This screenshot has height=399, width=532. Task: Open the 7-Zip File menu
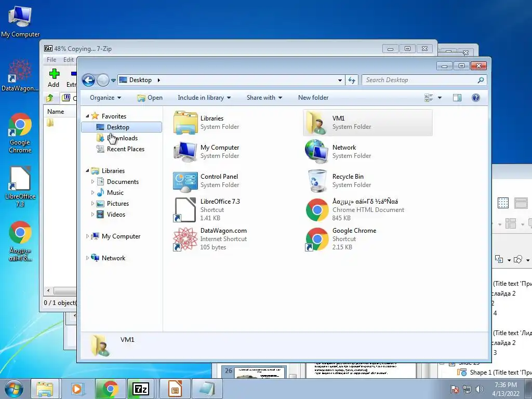point(51,60)
